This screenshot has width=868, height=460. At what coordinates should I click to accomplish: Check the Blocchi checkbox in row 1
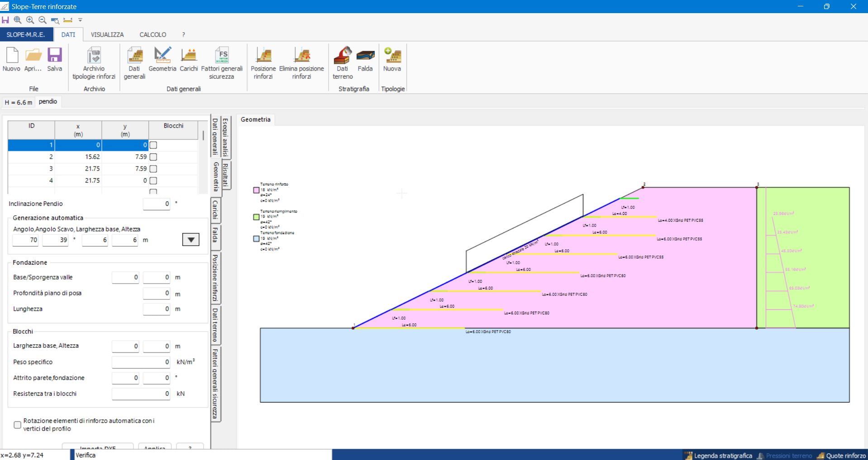153,145
